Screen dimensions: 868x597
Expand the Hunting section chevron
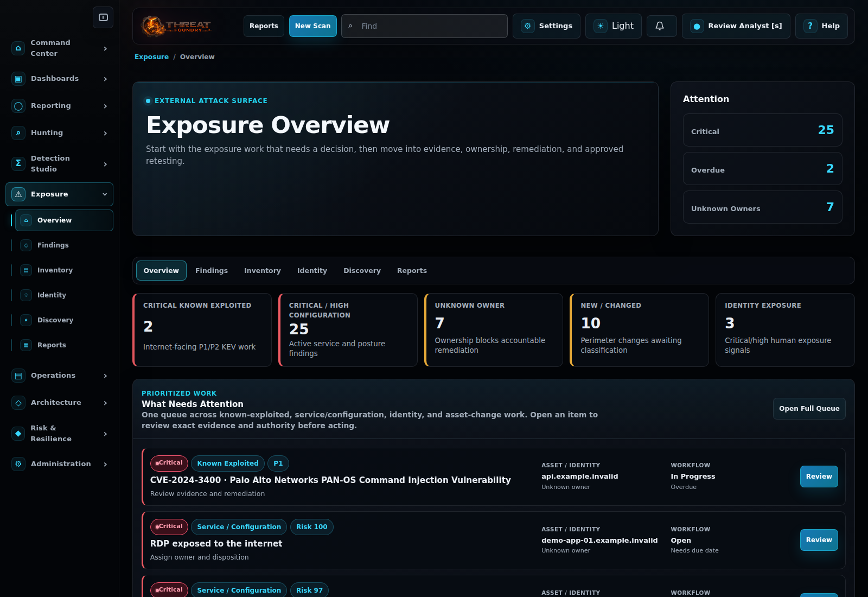[105, 134]
